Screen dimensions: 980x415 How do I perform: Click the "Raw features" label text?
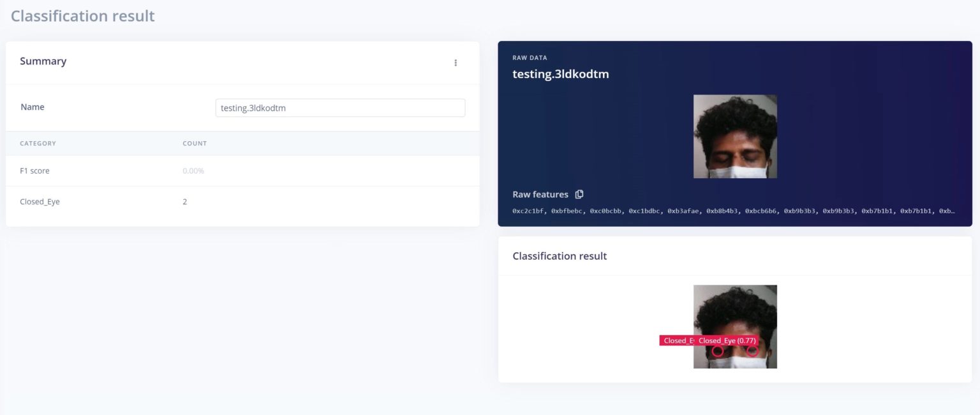[540, 194]
